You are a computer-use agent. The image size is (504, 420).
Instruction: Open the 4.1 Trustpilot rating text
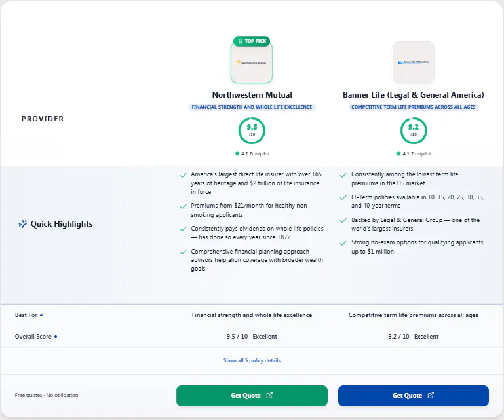417,153
